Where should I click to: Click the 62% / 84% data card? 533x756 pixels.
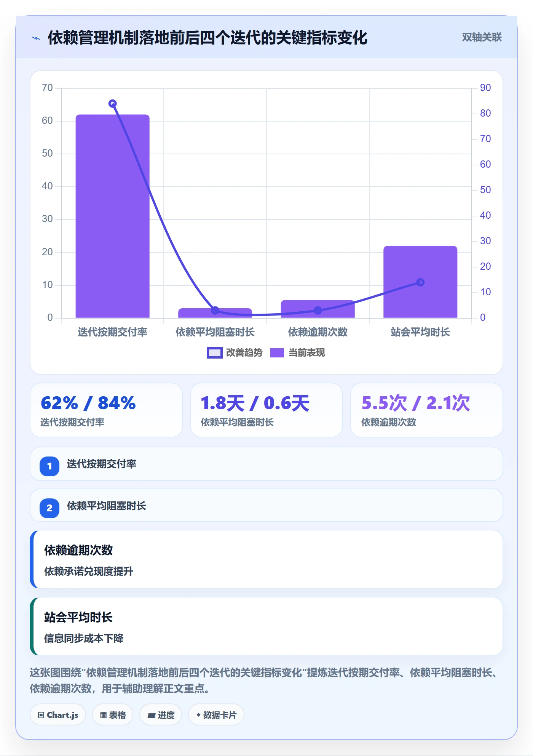tap(106, 410)
